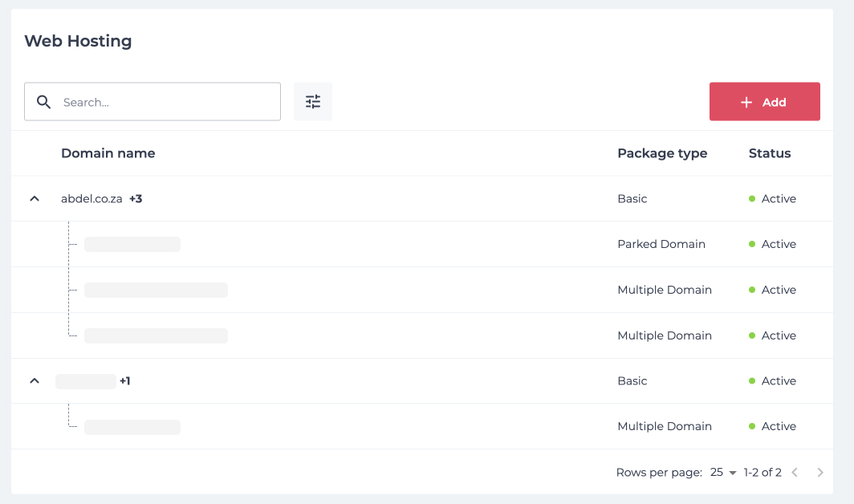Click Basic package type in +1 row

point(632,381)
